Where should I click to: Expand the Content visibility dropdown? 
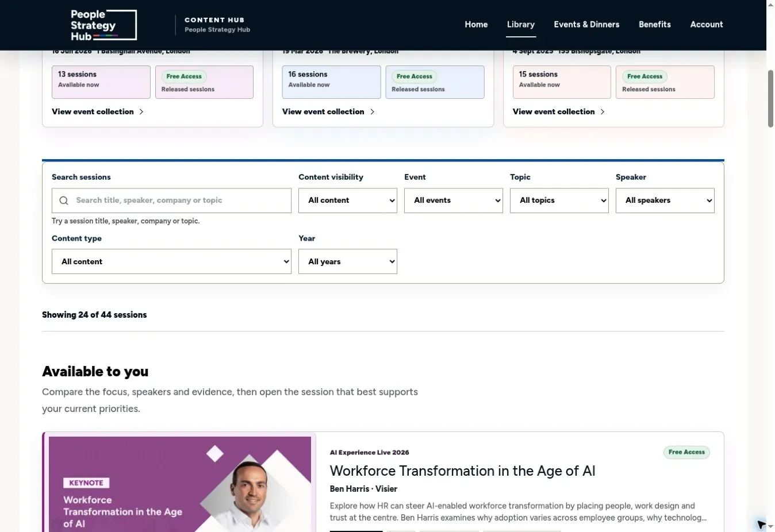tap(348, 201)
